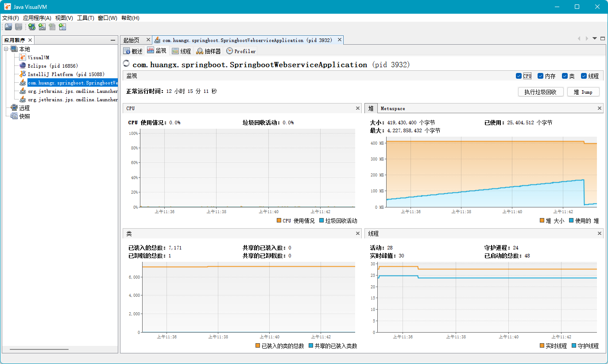Close the CPU chart panel
This screenshot has width=608, height=364.
[x=358, y=108]
